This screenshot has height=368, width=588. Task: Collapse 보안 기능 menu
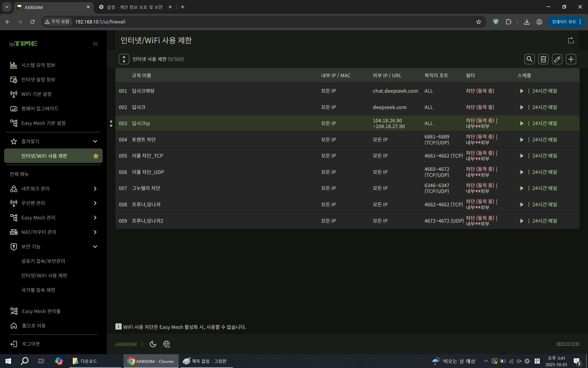point(95,247)
